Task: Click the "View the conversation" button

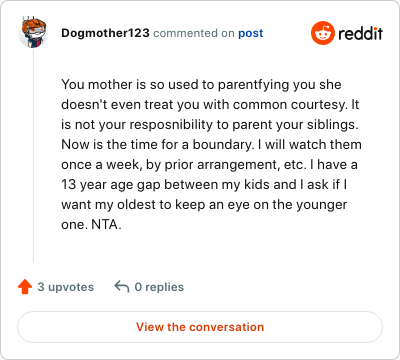Action: [200, 327]
